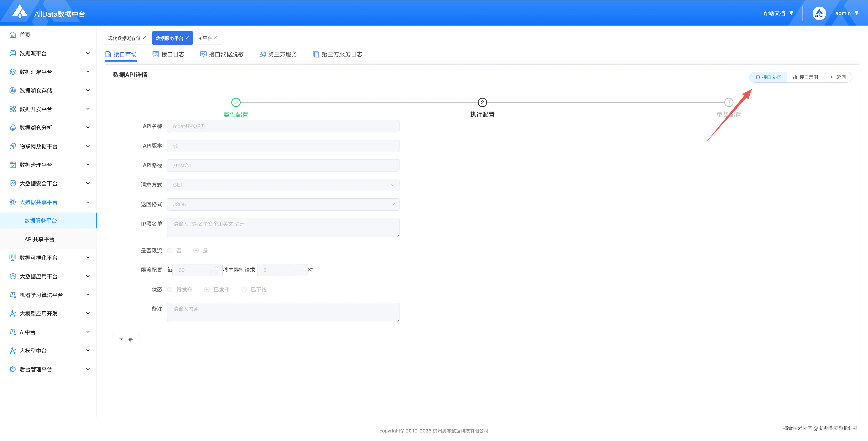
Task: Collapse the 大数据共享平台 menu
Action: coord(88,202)
